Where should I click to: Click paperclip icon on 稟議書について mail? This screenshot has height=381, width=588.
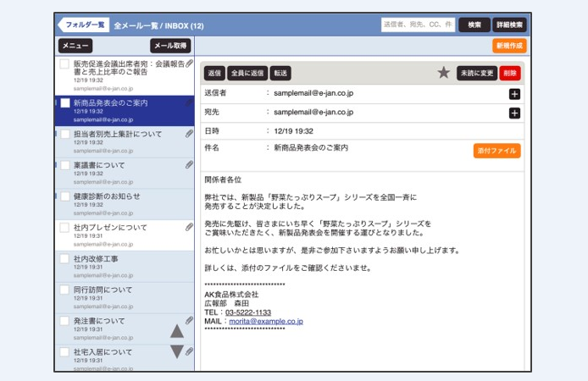tap(189, 165)
